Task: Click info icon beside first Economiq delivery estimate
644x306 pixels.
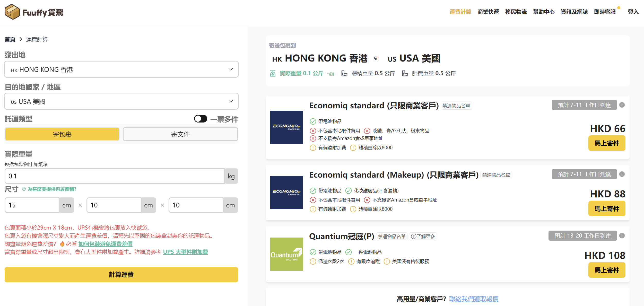Action: click(622, 105)
